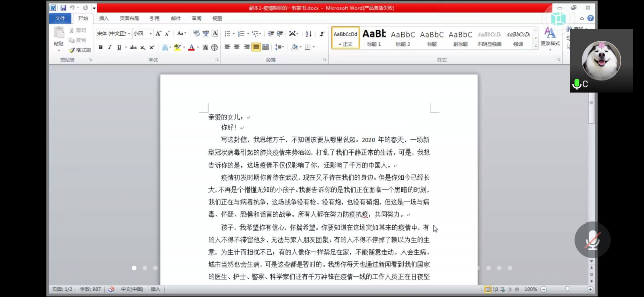
Task: Click the Grow Font icon
Action: (158, 34)
